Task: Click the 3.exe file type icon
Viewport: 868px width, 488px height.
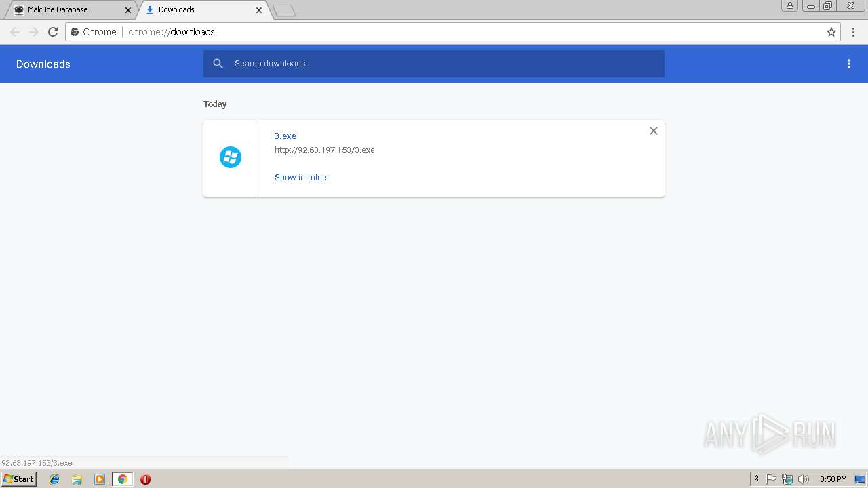Action: [231, 157]
